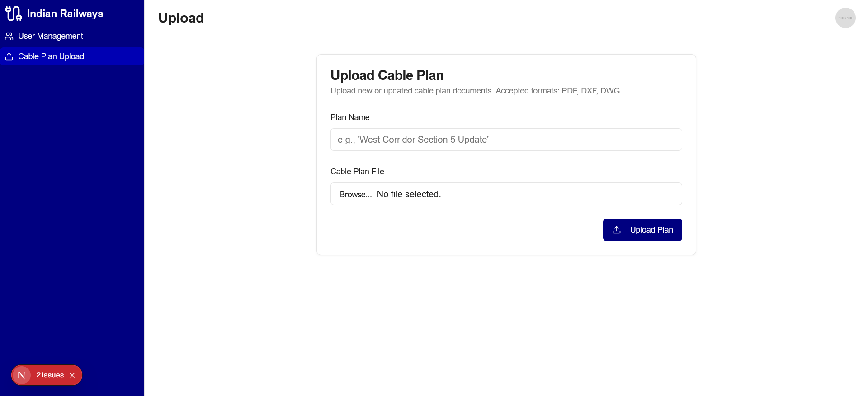Click the Upload Cable Plan card heading

click(x=387, y=75)
